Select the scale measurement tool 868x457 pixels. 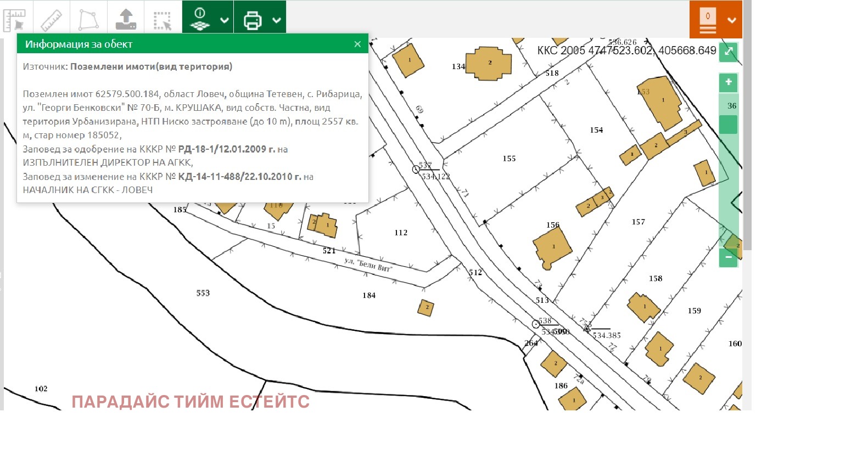tap(15, 20)
